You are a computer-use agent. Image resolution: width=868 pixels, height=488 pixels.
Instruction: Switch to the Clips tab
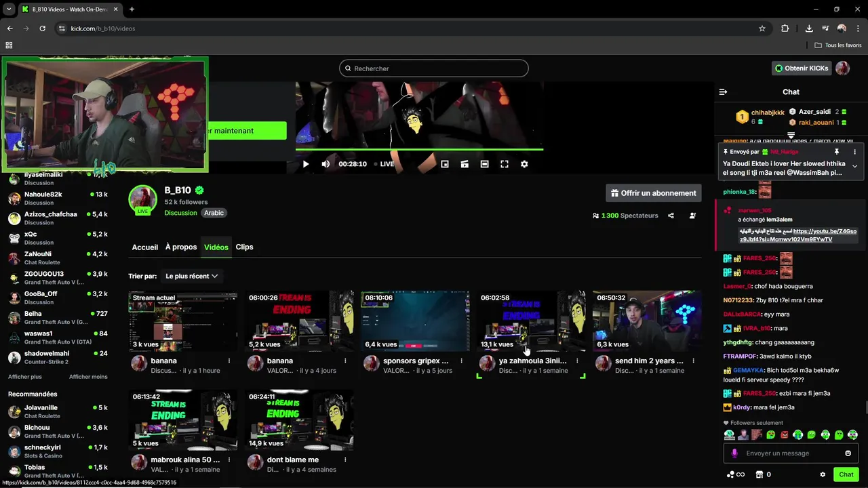point(244,247)
